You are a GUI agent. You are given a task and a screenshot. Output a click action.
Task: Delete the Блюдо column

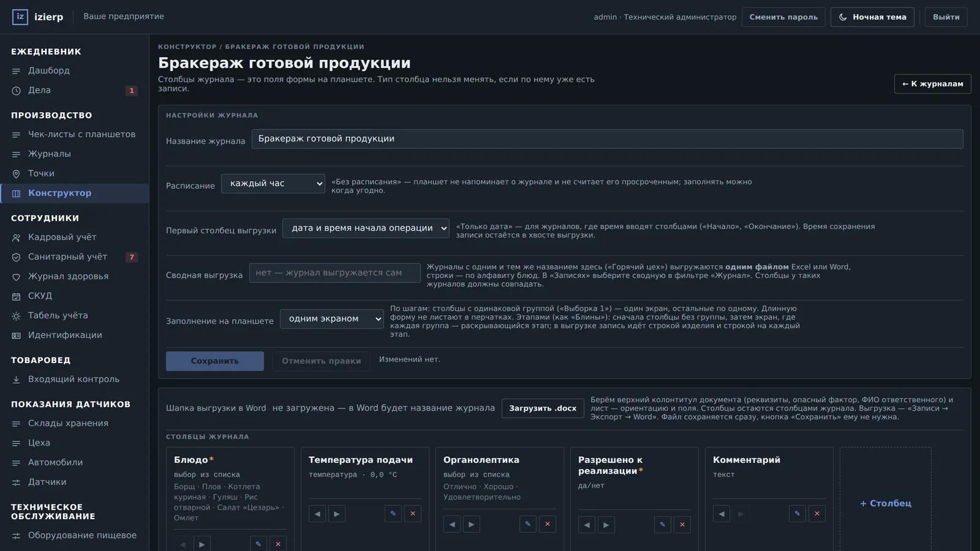click(278, 544)
